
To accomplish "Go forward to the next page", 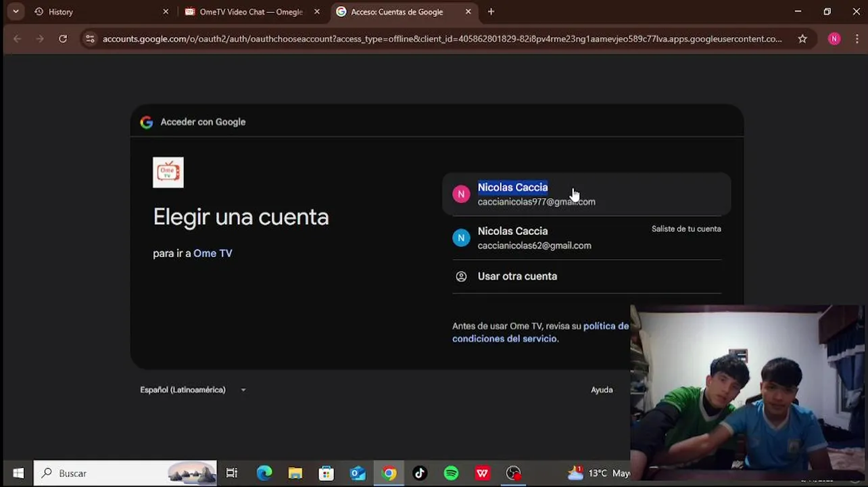I will click(x=40, y=39).
